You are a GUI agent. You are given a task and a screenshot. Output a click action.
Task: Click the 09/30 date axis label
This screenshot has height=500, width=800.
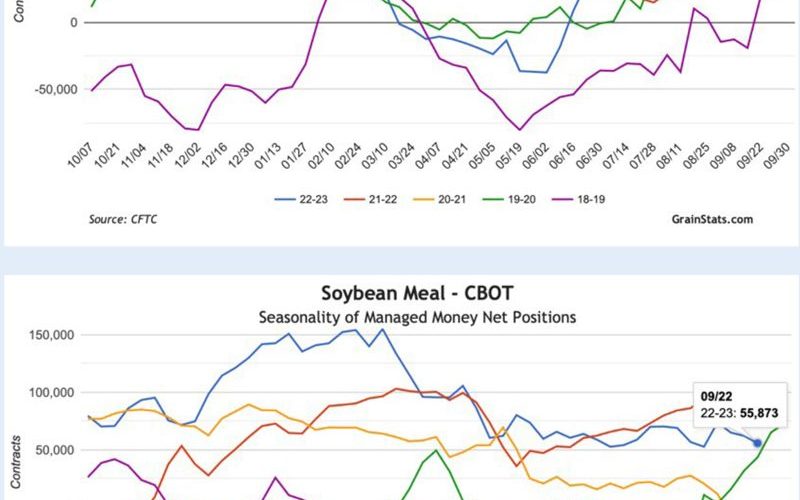[x=777, y=155]
